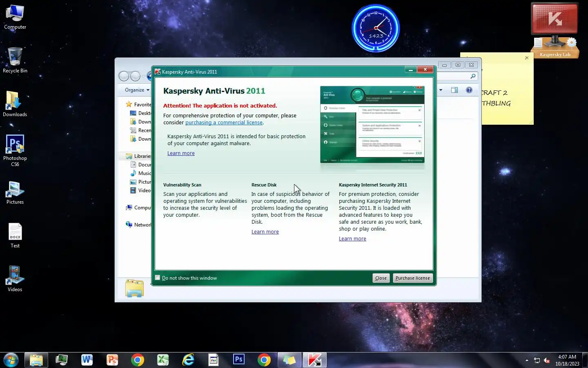Select Favorites in Explorer sidebar
588x368 pixels.
tap(139, 105)
